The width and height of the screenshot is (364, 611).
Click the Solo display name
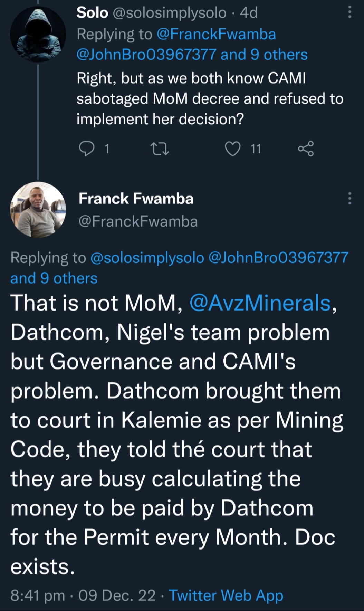coord(92,13)
